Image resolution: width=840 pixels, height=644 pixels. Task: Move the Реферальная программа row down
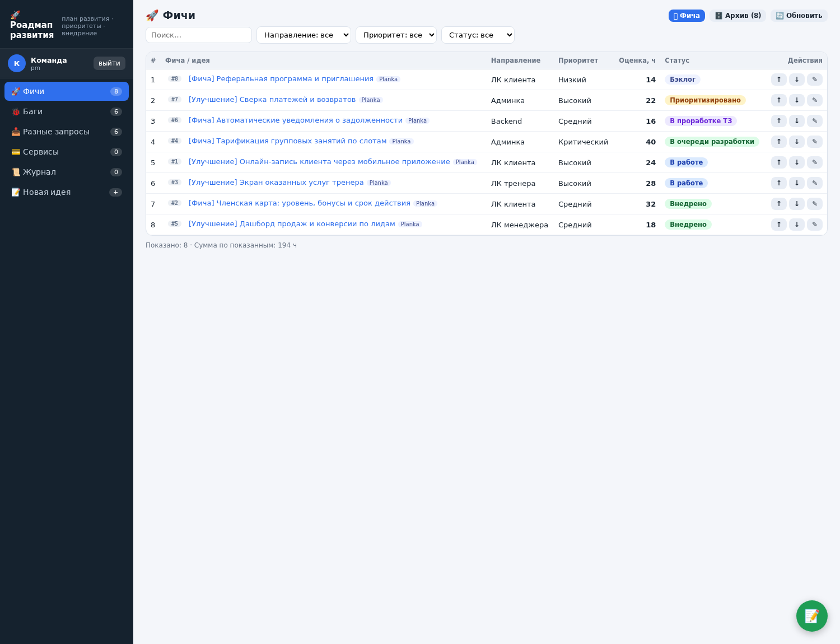pyautogui.click(x=797, y=80)
